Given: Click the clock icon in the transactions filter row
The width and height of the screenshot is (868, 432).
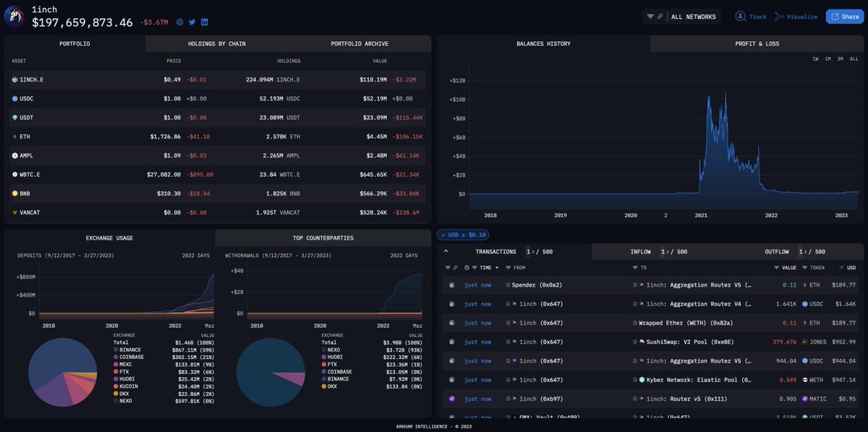Looking at the screenshot, I should [467, 267].
